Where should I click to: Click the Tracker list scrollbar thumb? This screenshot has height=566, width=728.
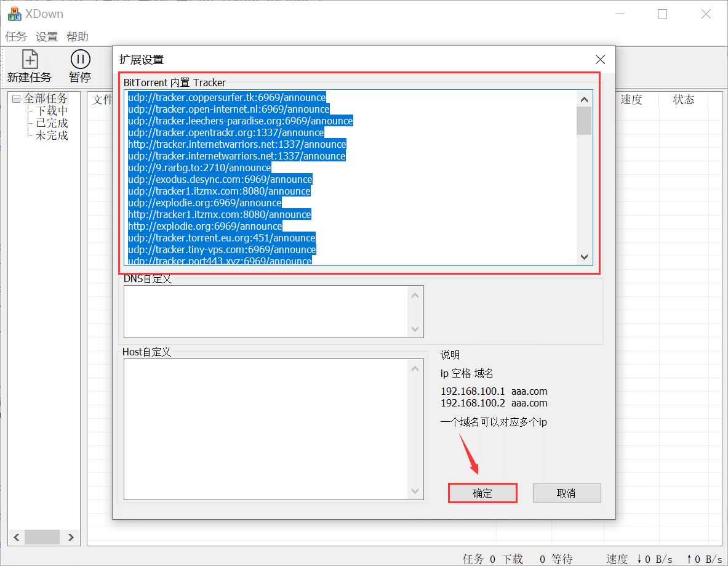click(x=584, y=120)
